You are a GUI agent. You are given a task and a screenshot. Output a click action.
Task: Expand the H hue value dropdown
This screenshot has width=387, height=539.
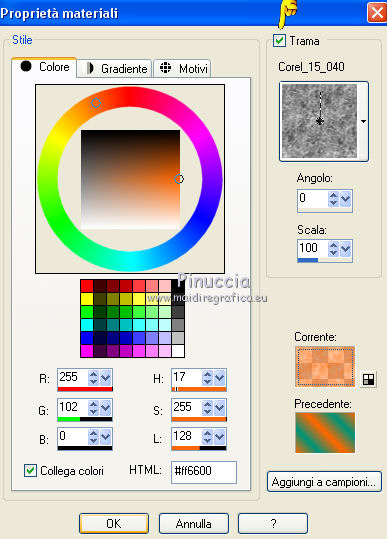point(220,378)
